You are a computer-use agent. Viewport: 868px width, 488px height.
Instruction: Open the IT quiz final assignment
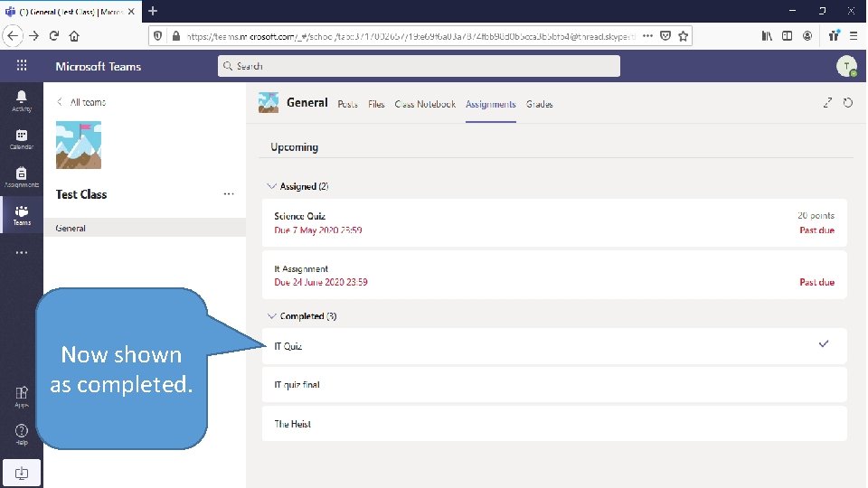tap(554, 385)
